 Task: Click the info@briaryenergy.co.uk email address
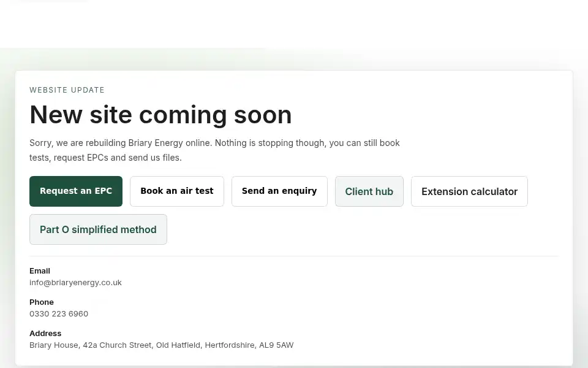coord(75,282)
